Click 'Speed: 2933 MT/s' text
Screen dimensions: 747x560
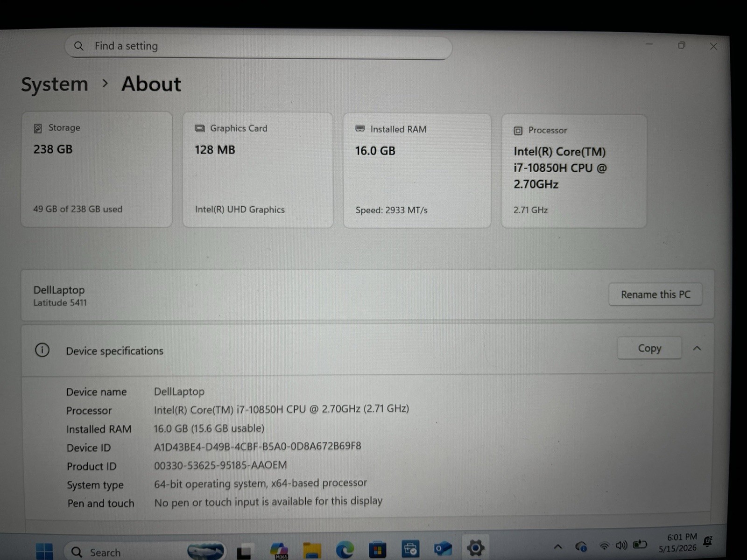point(391,210)
